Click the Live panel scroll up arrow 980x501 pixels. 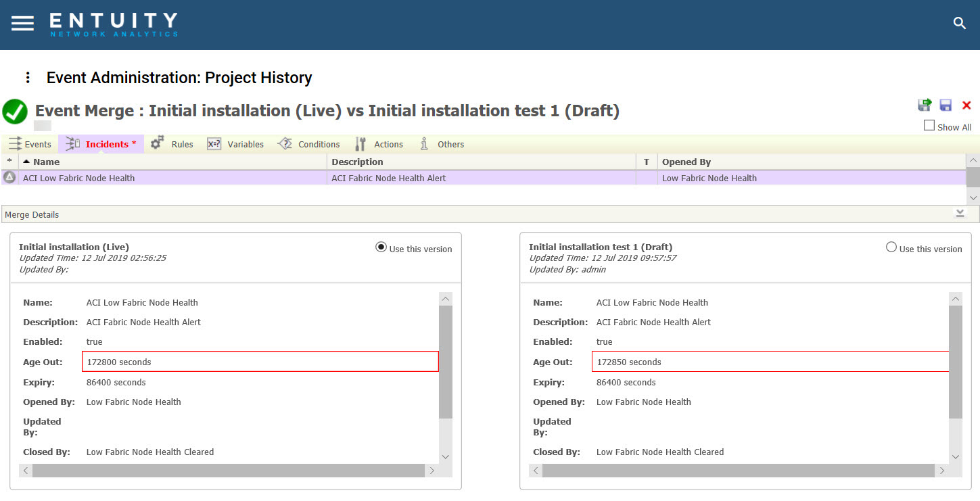[445, 298]
